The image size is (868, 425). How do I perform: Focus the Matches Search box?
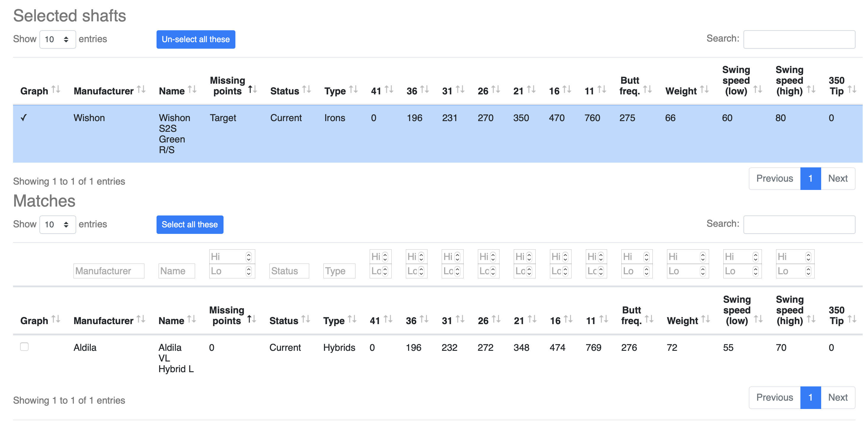[799, 225]
